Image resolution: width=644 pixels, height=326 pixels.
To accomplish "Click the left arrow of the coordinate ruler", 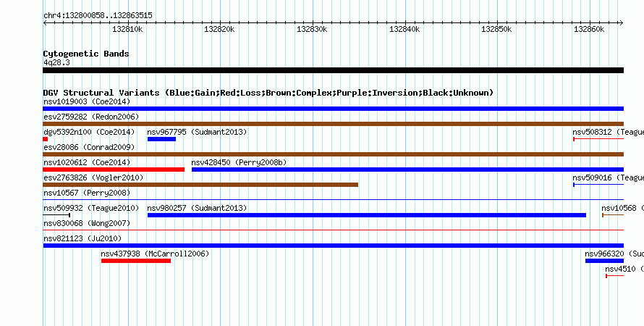I will point(45,23).
